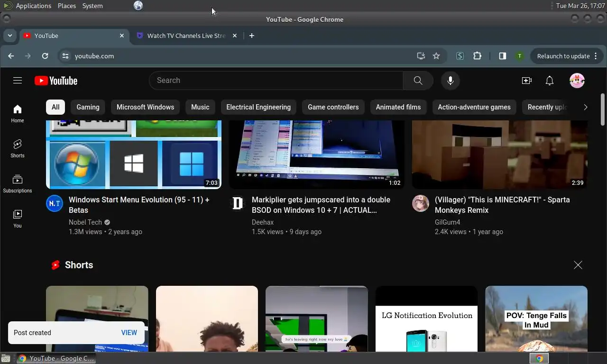
Task: Open GilGum4 channel avatar
Action: pyautogui.click(x=421, y=203)
